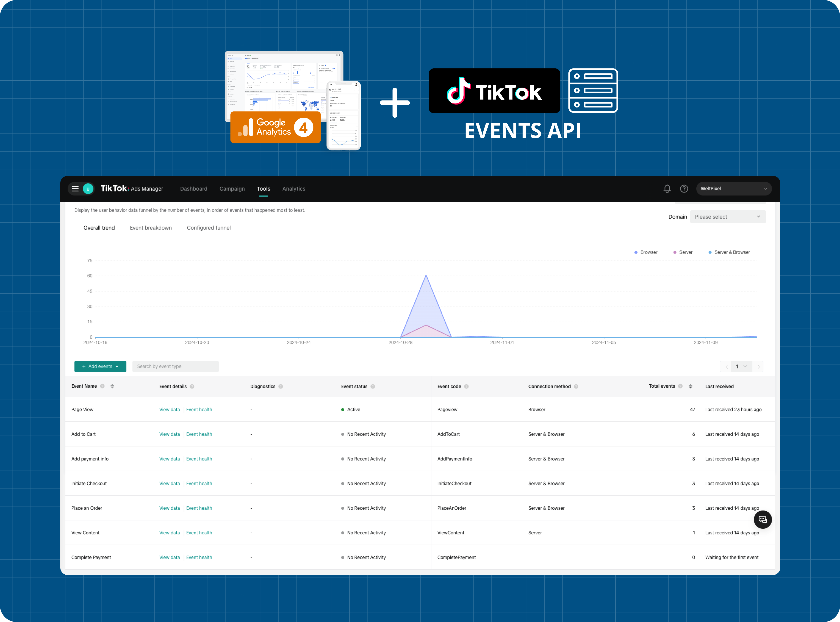
Task: Click the Search by event type field
Action: click(x=175, y=366)
